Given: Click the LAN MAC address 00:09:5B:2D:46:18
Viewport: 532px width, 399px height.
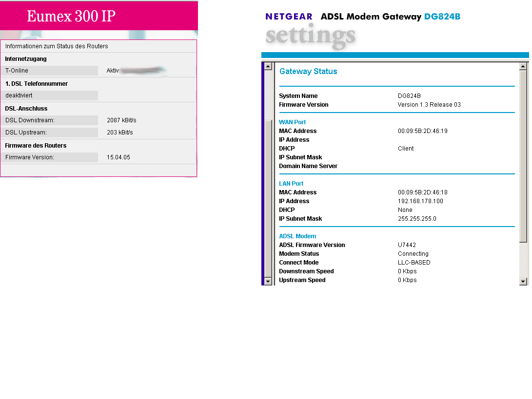Looking at the screenshot, I should (x=423, y=192).
